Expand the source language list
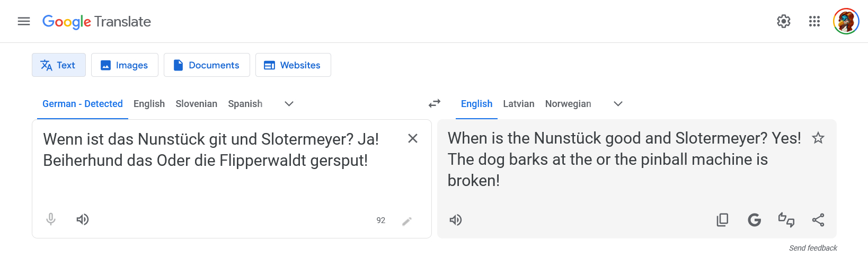Viewport: 868px width, 266px height. [x=289, y=104]
